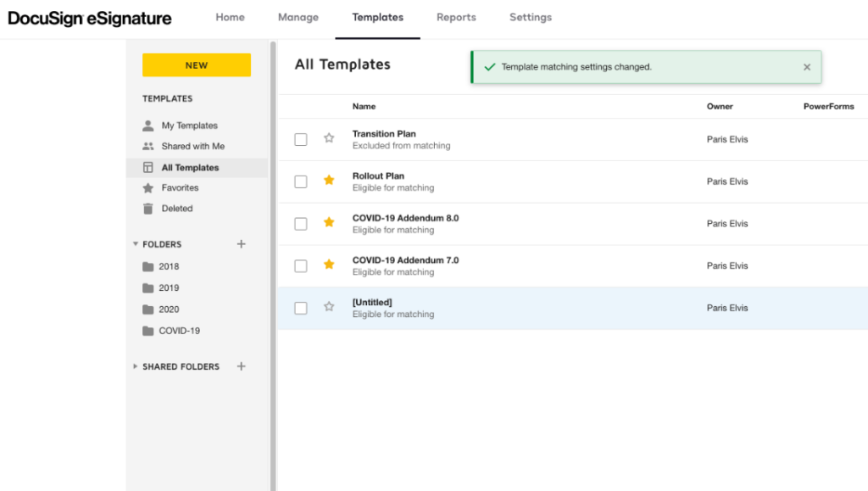Check the Transition Plan checkbox
Viewport: 868px width, 491px height.
pyautogui.click(x=301, y=139)
